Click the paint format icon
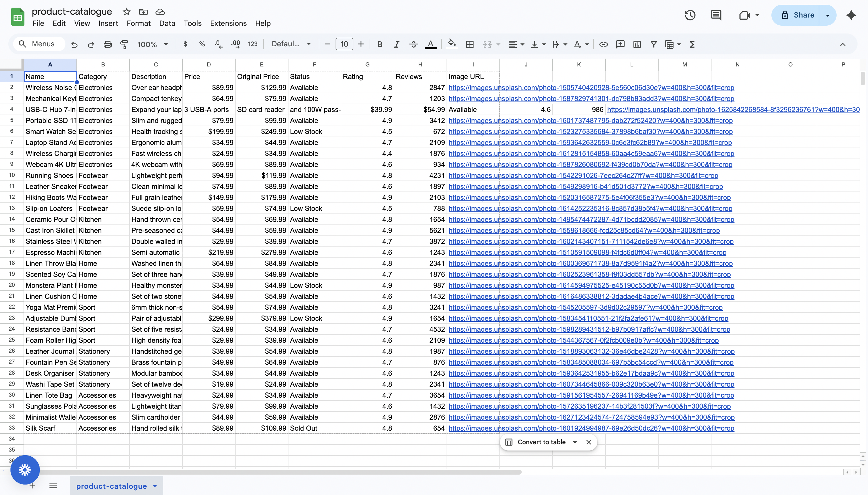This screenshot has width=868, height=495. pos(124,44)
